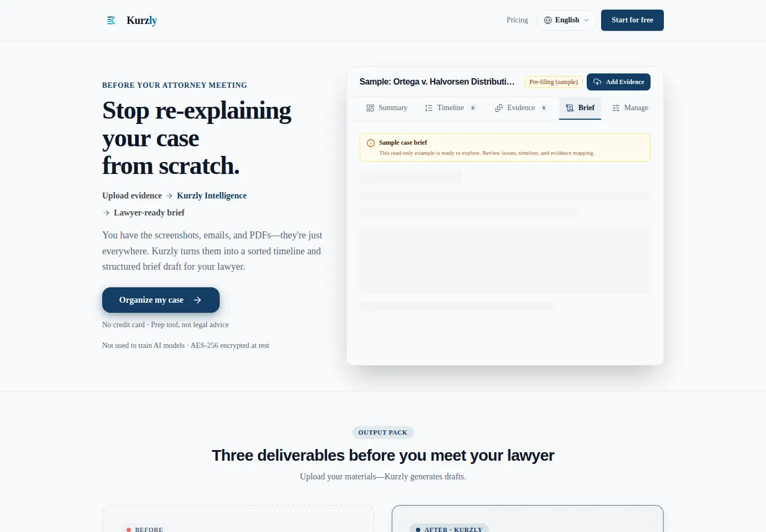Expand the English language dropdown chevron

pyautogui.click(x=586, y=20)
